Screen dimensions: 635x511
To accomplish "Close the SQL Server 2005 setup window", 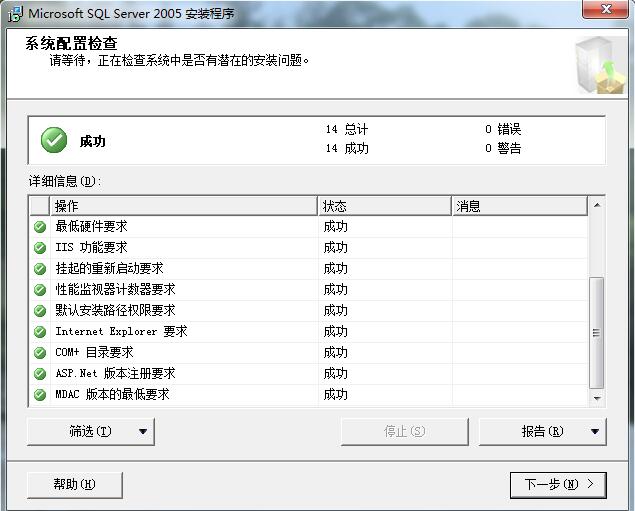I will [x=606, y=9].
